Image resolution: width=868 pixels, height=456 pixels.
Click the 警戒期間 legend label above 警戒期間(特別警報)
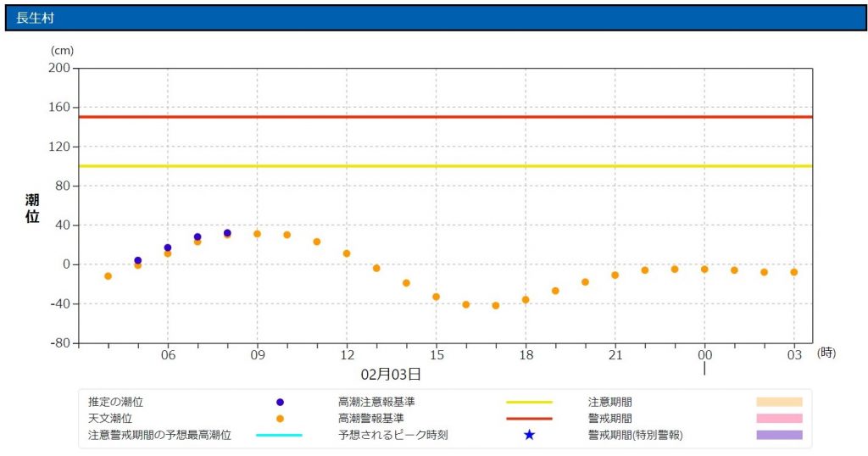pos(610,419)
